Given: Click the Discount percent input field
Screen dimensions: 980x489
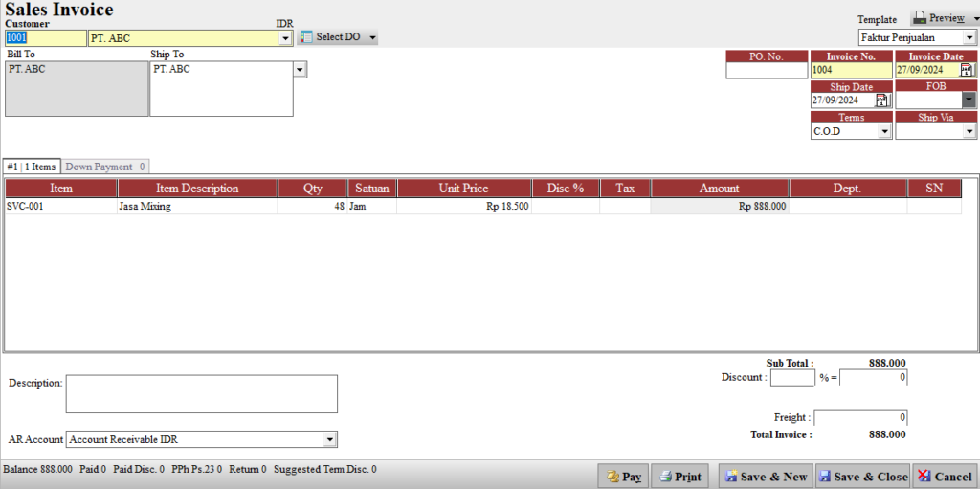Looking at the screenshot, I should click(792, 378).
